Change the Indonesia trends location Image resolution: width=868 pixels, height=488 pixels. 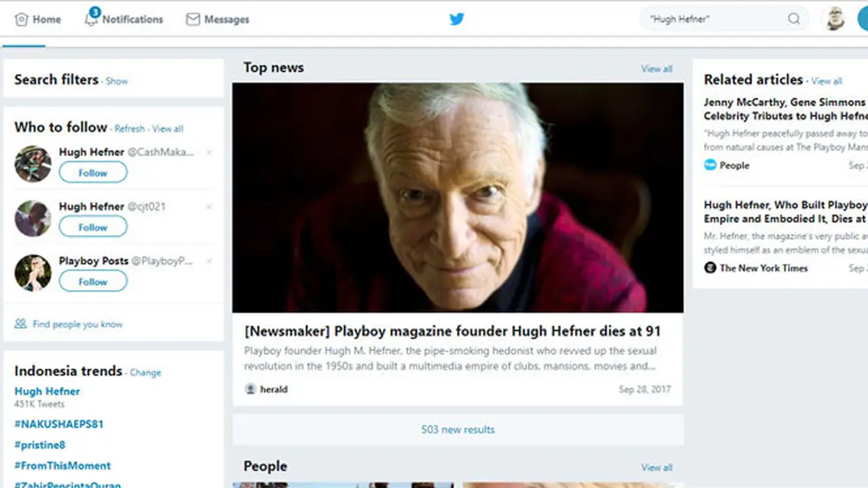[146, 373]
